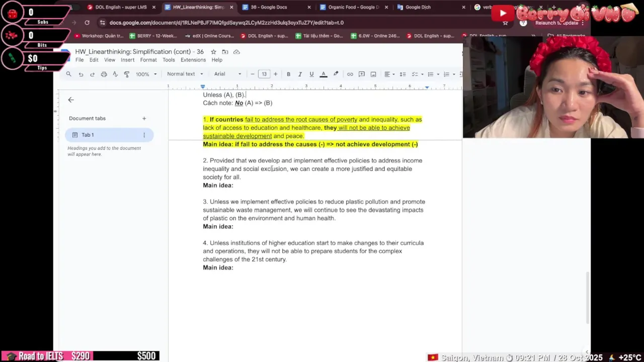Click the Relaunch to update button
644x362 pixels.
[x=558, y=23]
